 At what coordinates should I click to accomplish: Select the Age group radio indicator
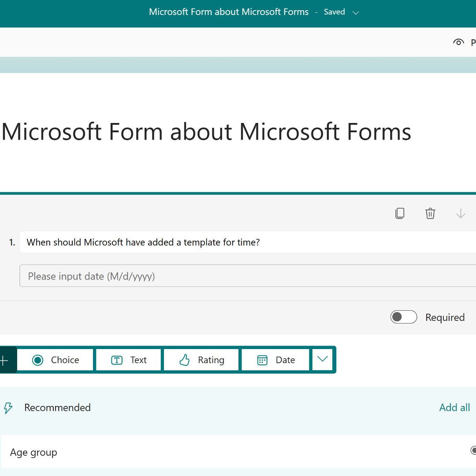[x=473, y=450]
